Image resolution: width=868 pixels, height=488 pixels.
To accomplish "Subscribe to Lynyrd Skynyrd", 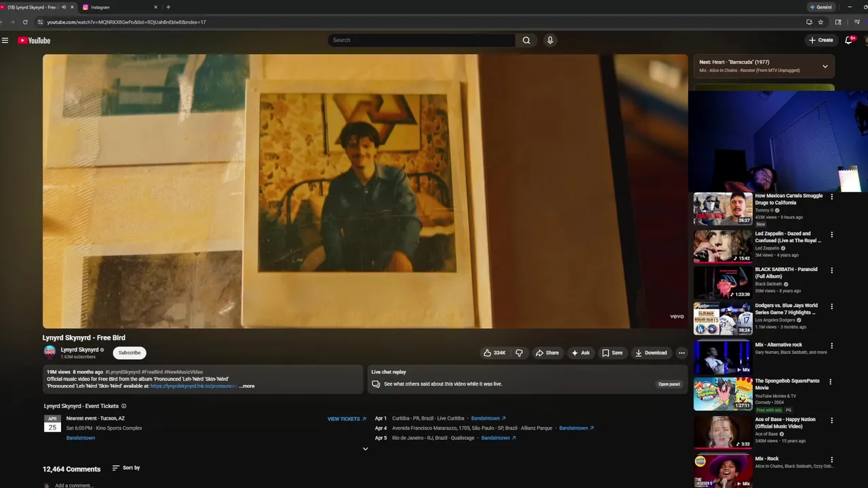I will coord(130,352).
